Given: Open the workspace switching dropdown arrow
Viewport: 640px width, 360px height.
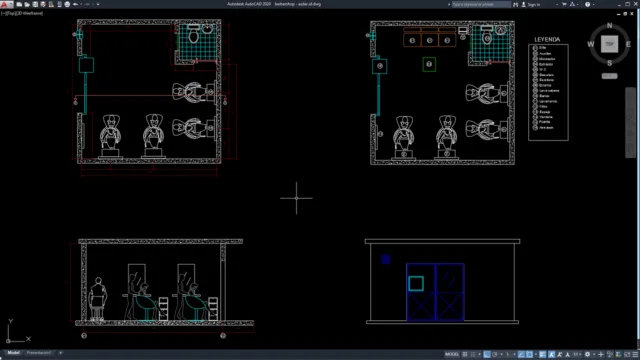Looking at the screenshot, I should pyautogui.click(x=594, y=355).
